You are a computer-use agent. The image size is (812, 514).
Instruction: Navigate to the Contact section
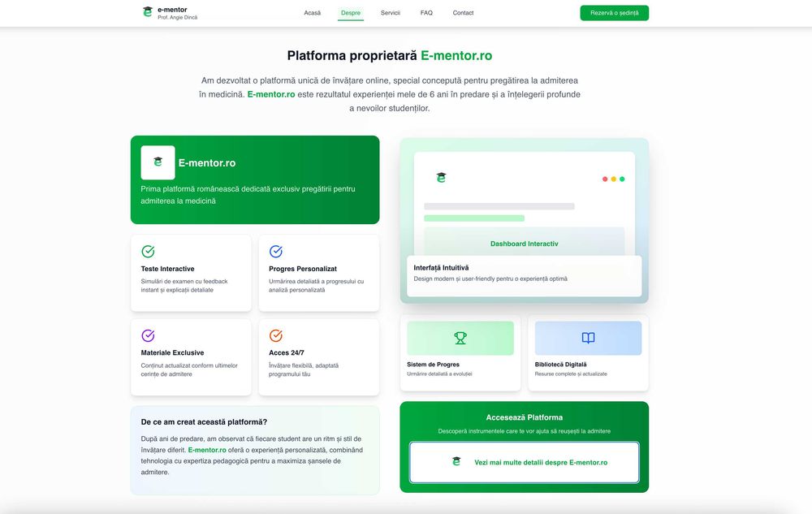[463, 13]
